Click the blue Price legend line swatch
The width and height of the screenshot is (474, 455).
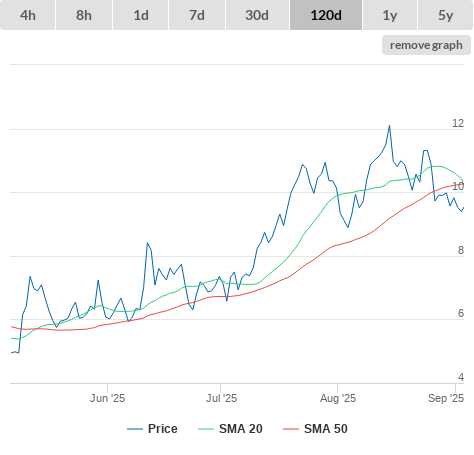135,429
